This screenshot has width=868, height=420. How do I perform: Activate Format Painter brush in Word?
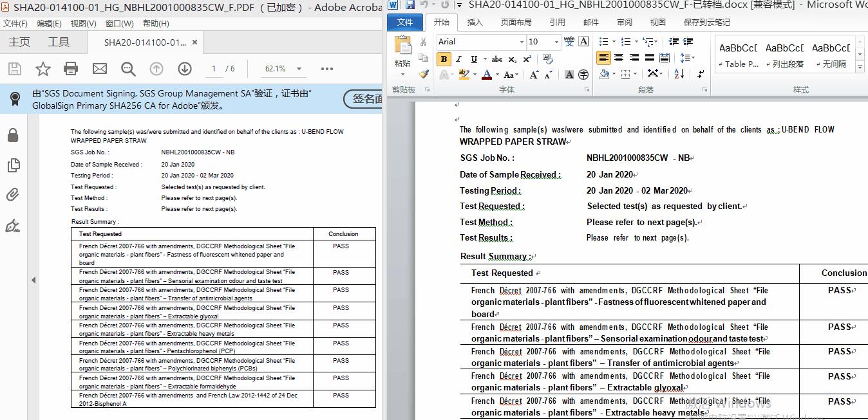point(423,74)
